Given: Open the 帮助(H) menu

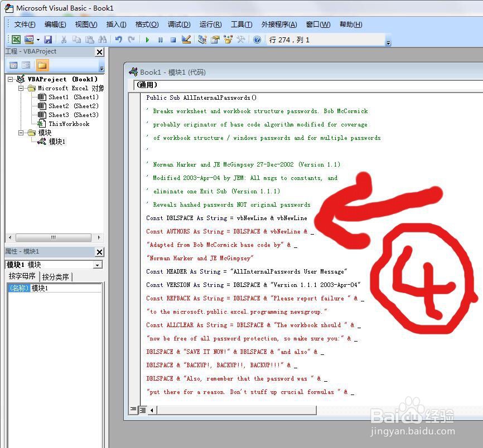Looking at the screenshot, I should coord(351,25).
